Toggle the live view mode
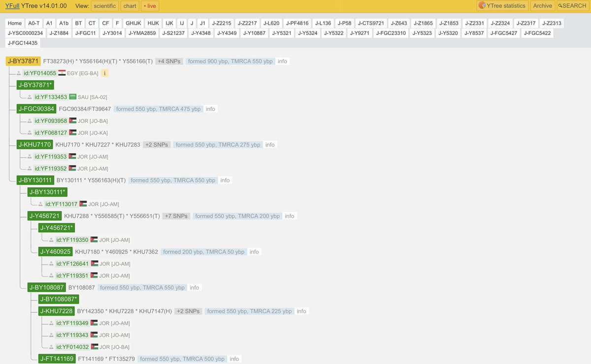This screenshot has height=364, width=591. point(149,6)
